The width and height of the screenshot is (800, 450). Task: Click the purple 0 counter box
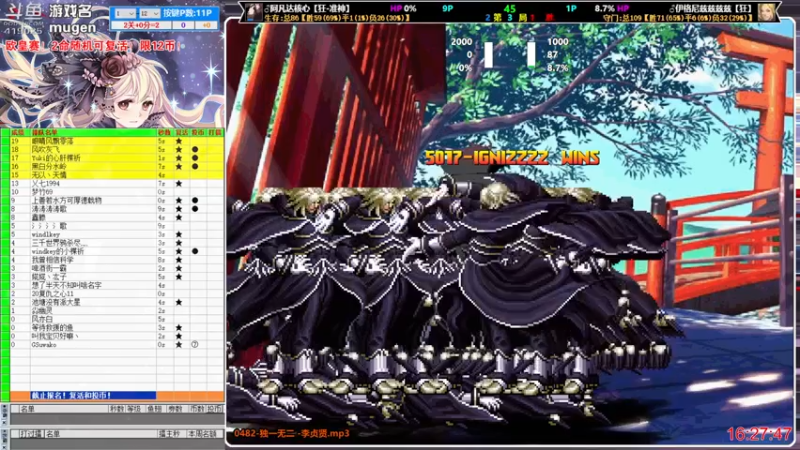point(183,25)
